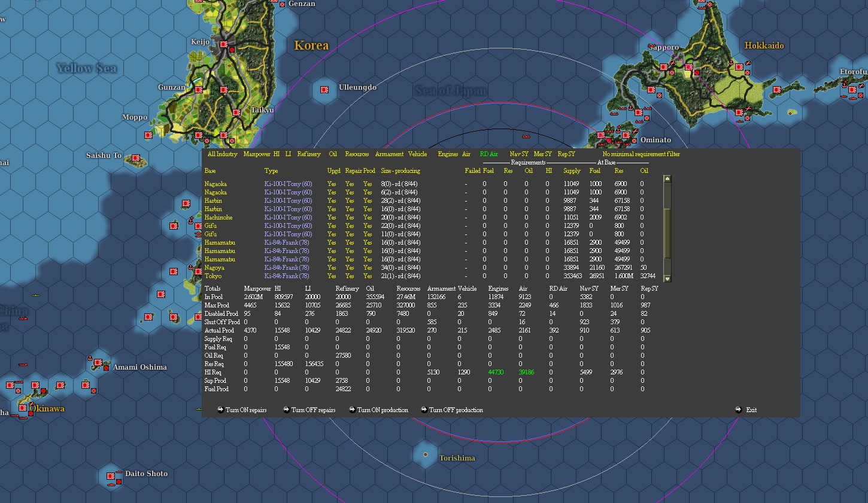Select the Taikyu base flag icon

tap(236, 112)
